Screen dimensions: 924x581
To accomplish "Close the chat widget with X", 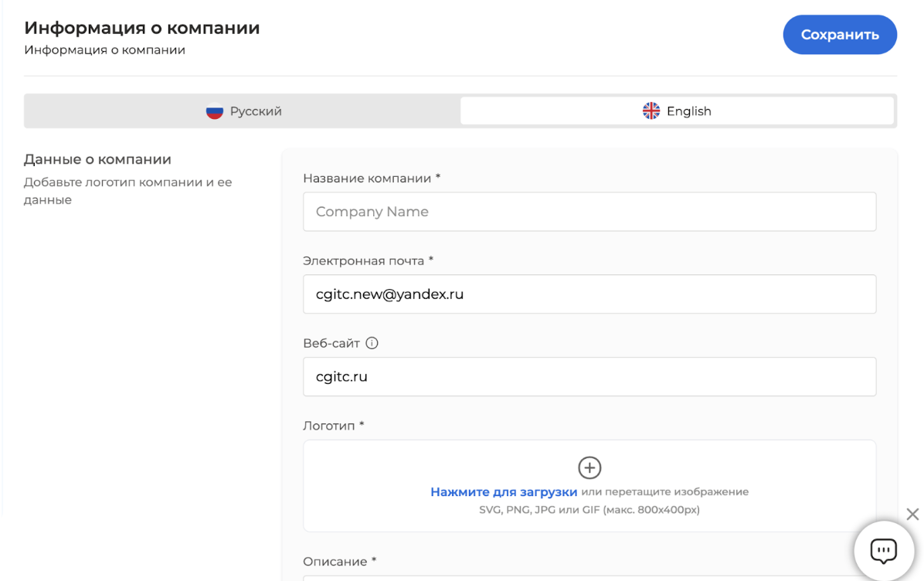I will [x=913, y=514].
